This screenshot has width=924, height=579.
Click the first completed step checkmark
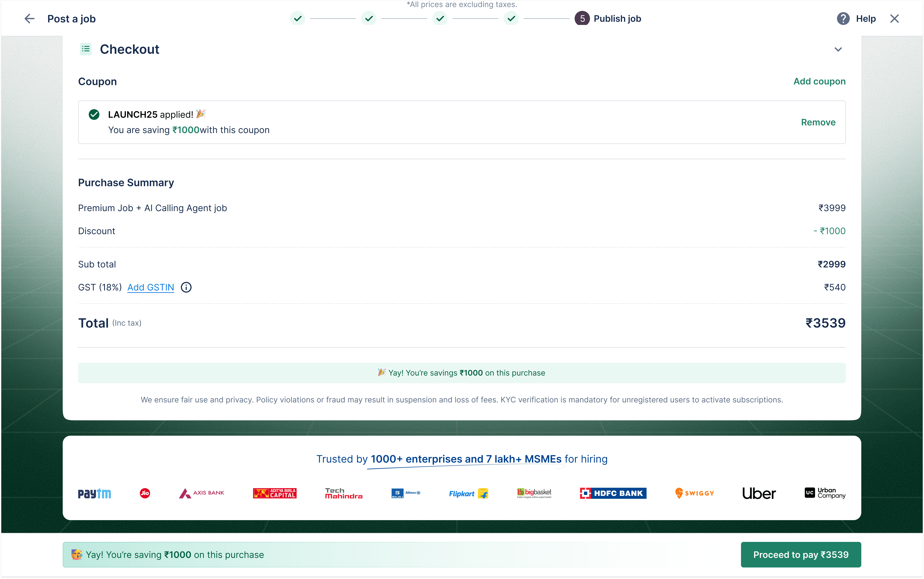pos(298,18)
